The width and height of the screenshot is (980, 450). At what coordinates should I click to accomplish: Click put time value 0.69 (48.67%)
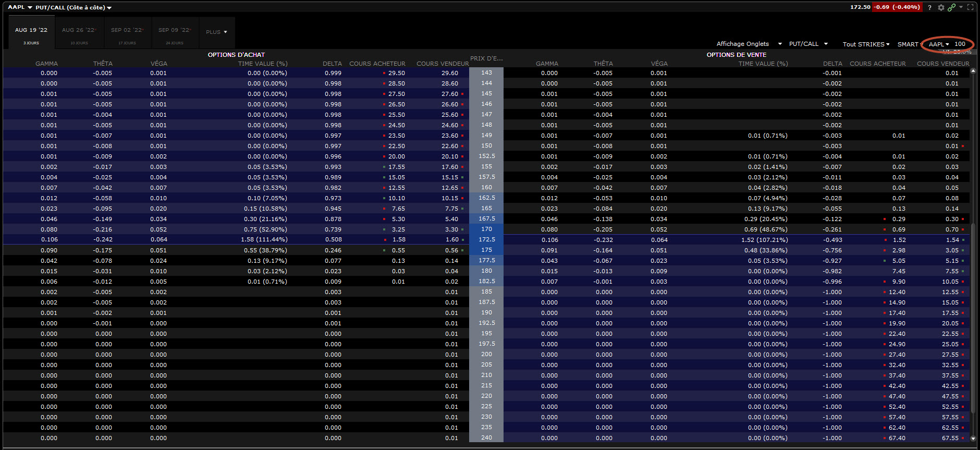click(766, 229)
